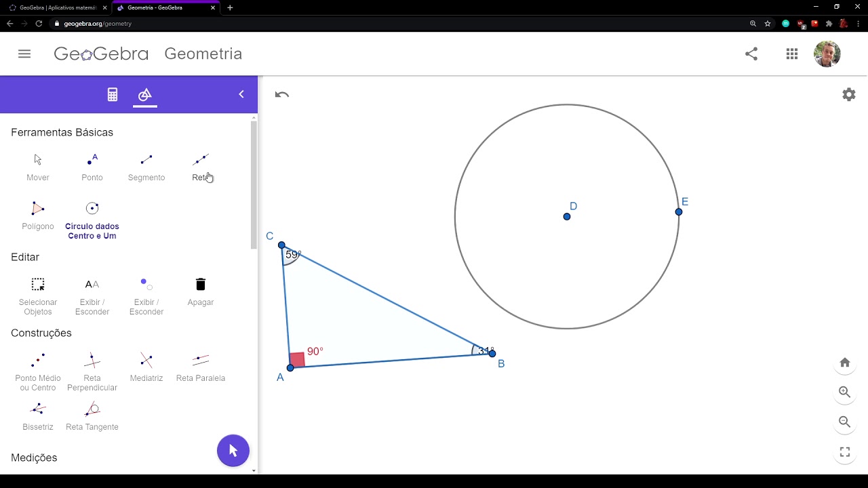Screen dimensions: 868x488
Task: Select the Mediatriz tool
Action: [146, 367]
